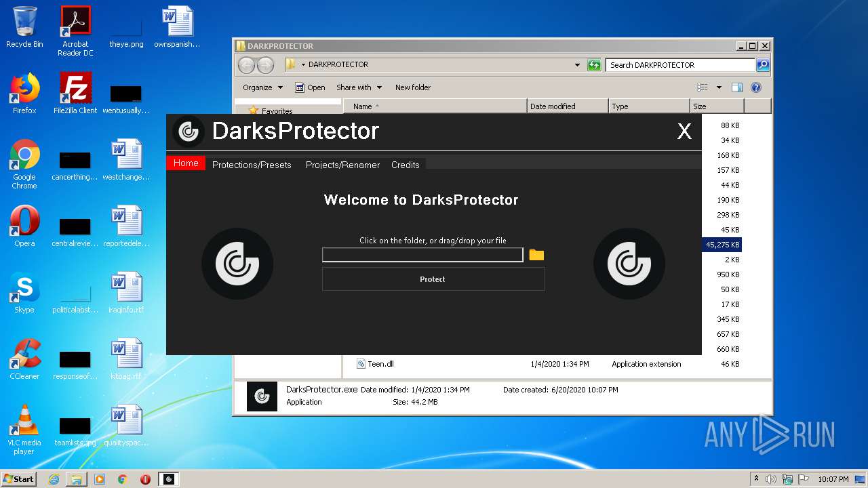Click the Protect button
868x488 pixels.
point(433,279)
